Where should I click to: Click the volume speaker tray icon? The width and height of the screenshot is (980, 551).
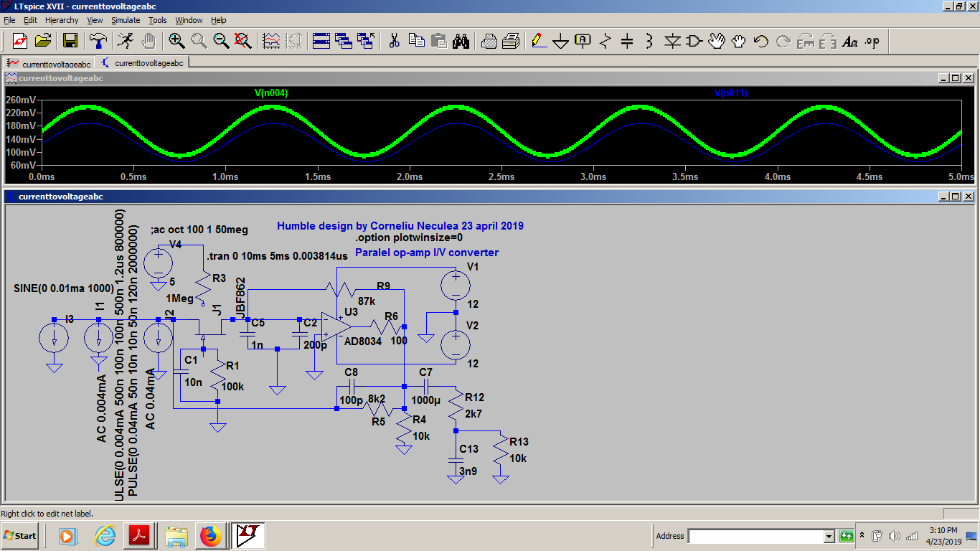tap(894, 536)
